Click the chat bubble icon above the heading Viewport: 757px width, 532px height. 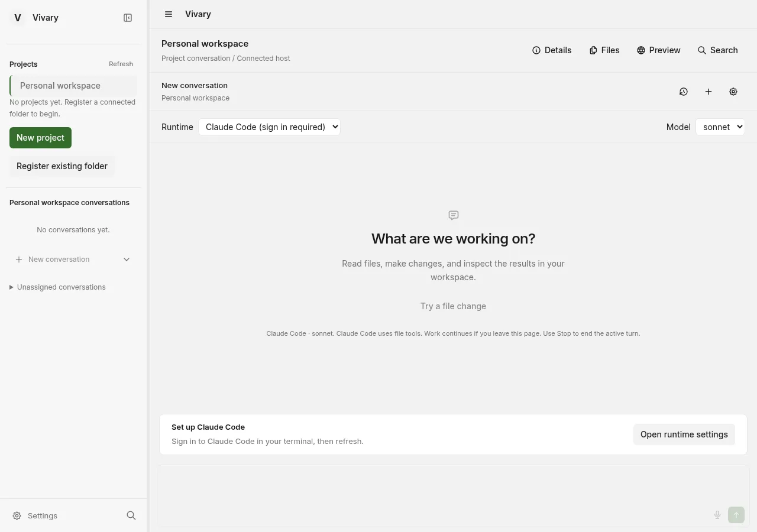454,215
